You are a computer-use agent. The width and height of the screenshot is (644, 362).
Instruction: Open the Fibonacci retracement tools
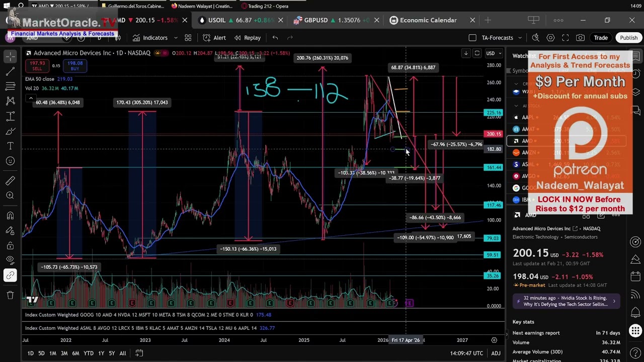[10, 86]
